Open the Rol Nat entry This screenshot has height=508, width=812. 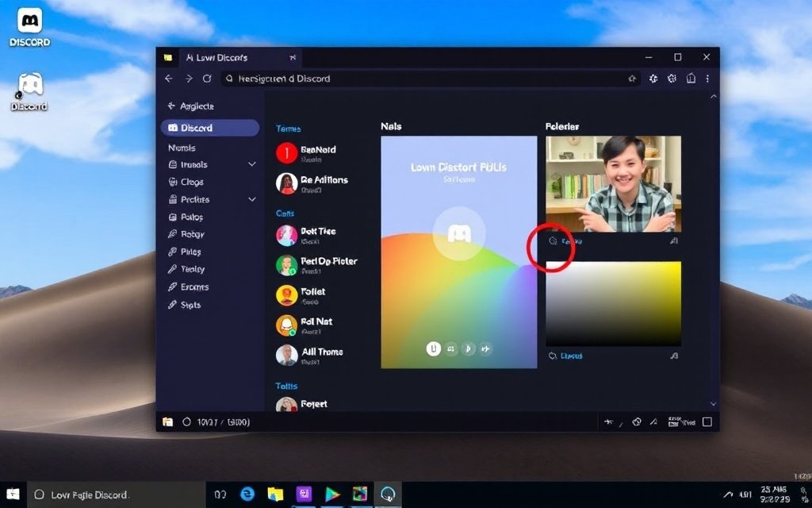tap(304, 325)
